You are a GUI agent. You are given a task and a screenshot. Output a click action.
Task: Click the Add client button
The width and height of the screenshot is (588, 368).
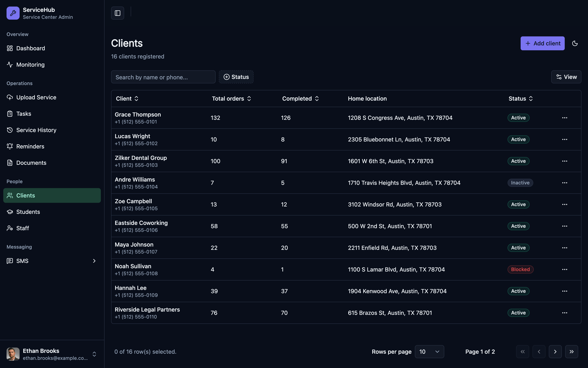tap(542, 43)
